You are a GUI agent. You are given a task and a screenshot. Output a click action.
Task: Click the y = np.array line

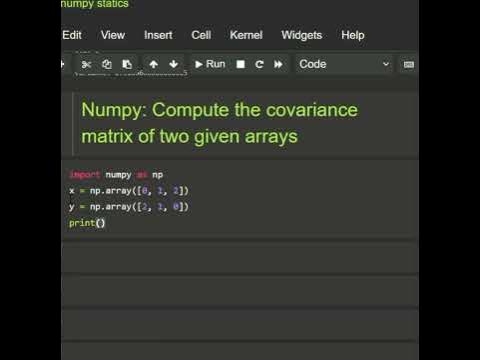[129, 207]
